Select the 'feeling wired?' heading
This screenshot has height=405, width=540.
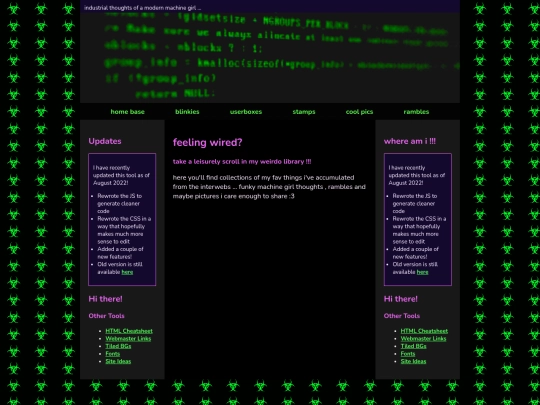click(x=207, y=142)
